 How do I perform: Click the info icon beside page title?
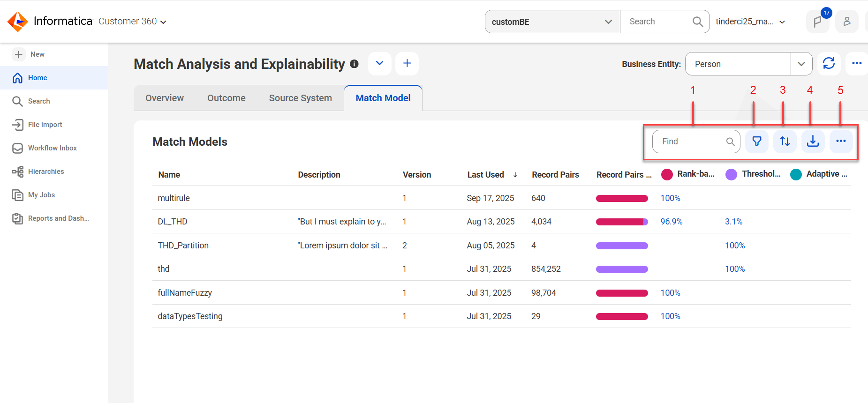[355, 64]
